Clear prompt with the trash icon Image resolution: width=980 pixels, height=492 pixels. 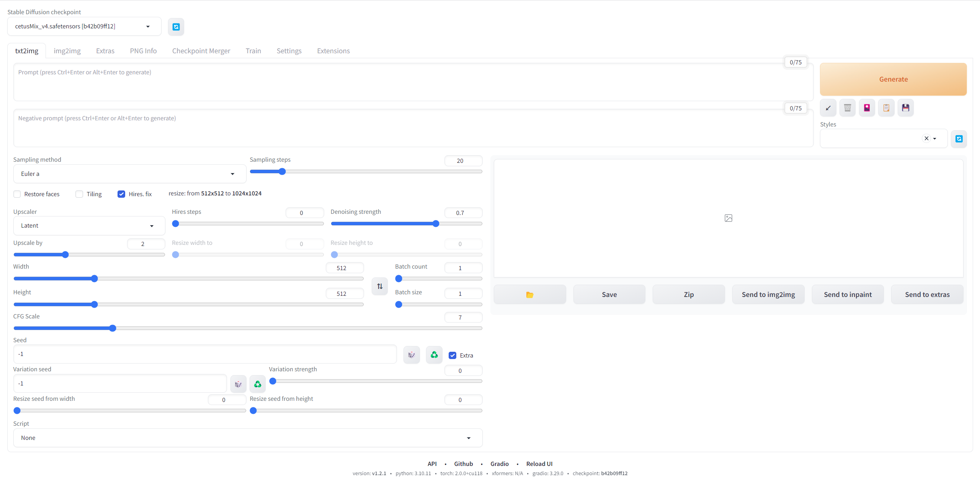point(848,108)
